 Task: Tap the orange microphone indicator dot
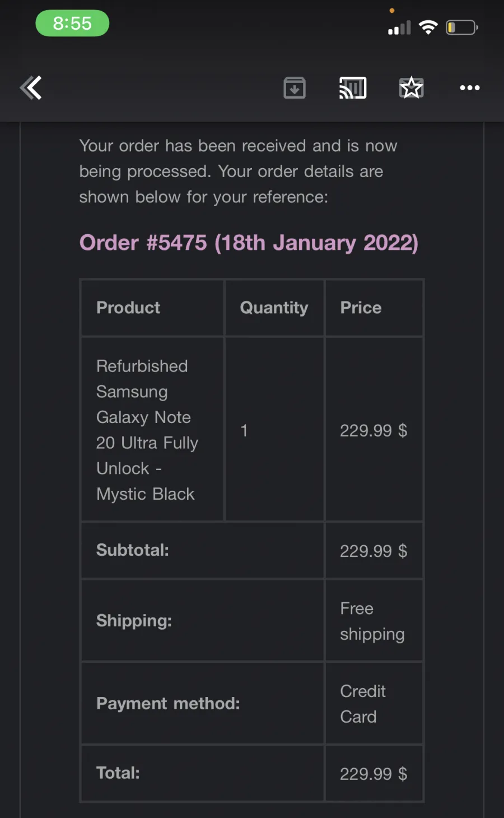[x=392, y=11]
